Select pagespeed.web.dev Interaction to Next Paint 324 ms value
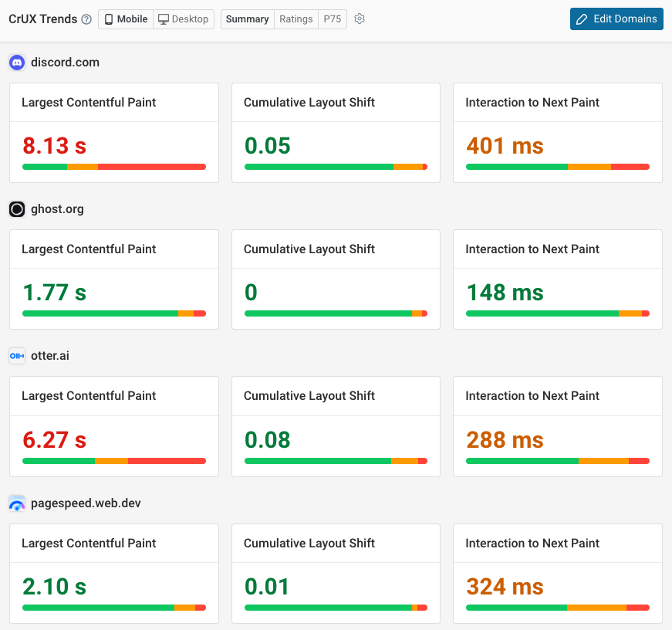Screen dimensions: 672x630 pos(505,586)
